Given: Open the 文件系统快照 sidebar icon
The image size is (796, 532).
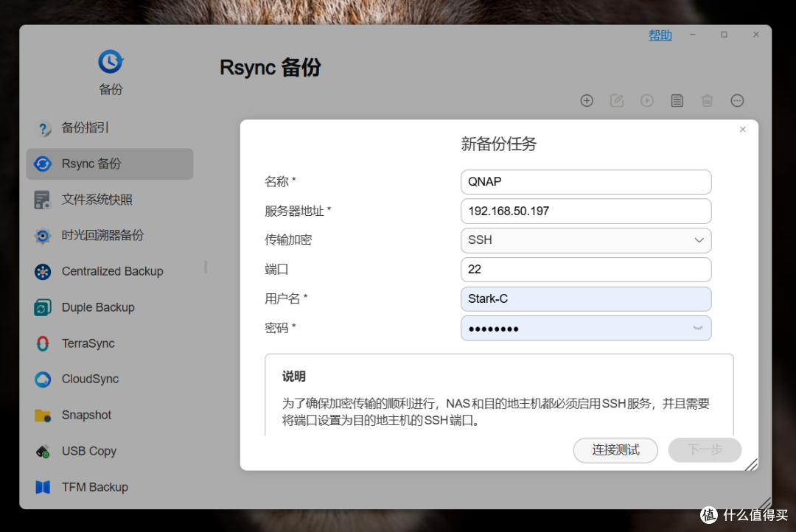Looking at the screenshot, I should point(43,200).
